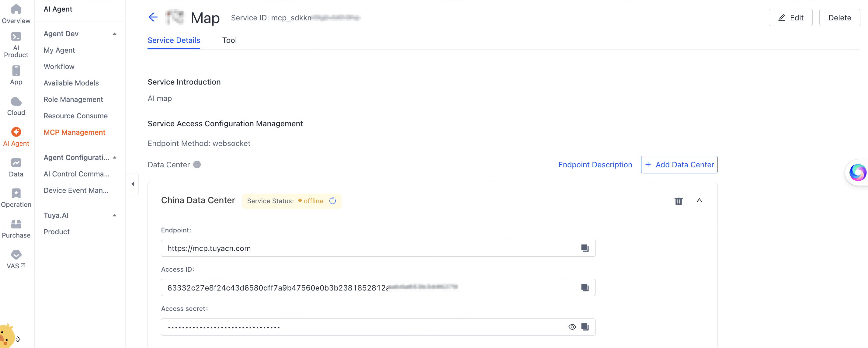Click Add Data Center button
Image resolution: width=868 pixels, height=348 pixels.
pyautogui.click(x=679, y=164)
